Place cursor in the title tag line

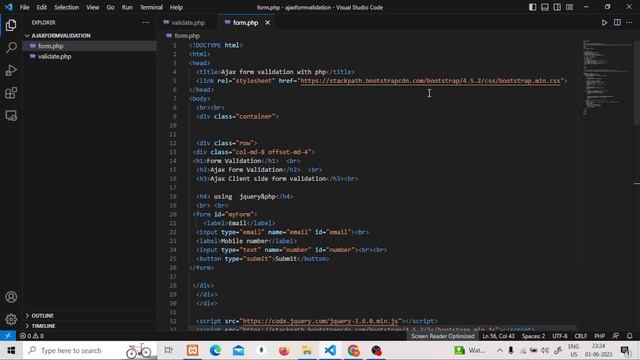click(276, 72)
